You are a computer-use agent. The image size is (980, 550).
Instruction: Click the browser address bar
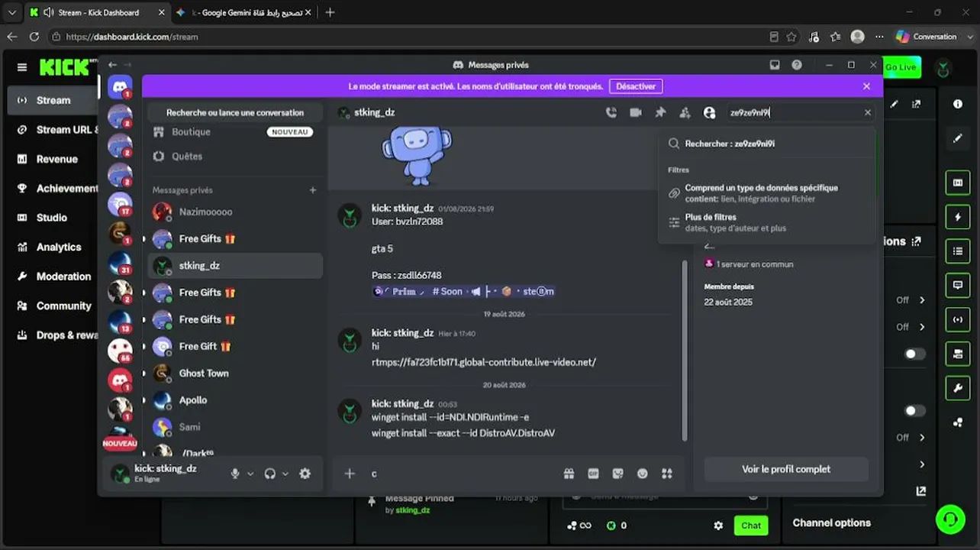tap(412, 37)
